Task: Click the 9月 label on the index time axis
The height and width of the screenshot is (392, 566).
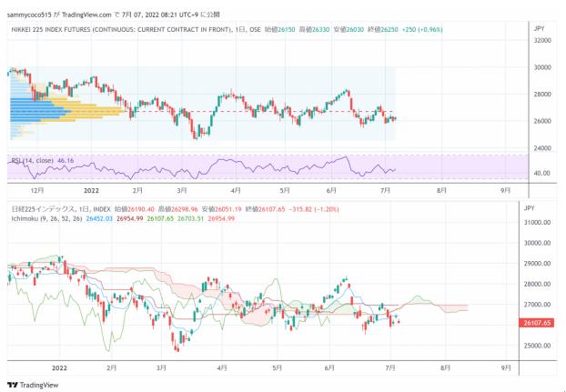Action: (x=506, y=367)
